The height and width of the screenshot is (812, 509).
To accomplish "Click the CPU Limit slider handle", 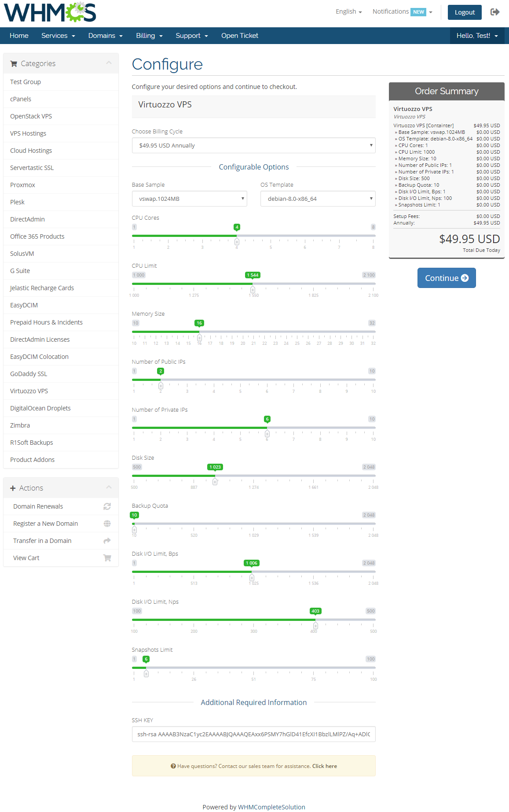I will (x=253, y=289).
